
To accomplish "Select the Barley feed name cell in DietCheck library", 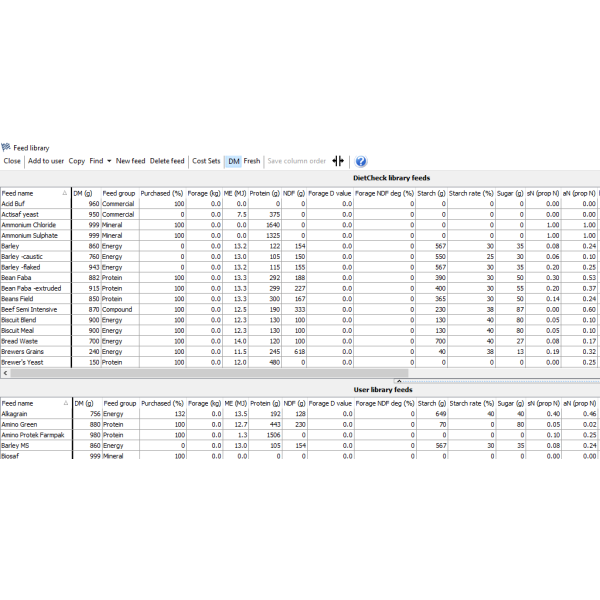I will pos(36,246).
